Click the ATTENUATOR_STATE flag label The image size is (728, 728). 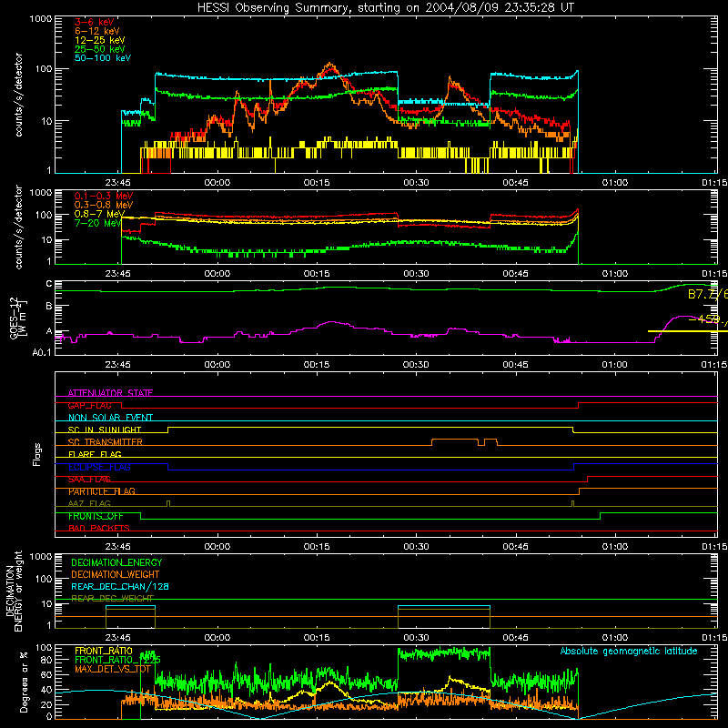110,393
